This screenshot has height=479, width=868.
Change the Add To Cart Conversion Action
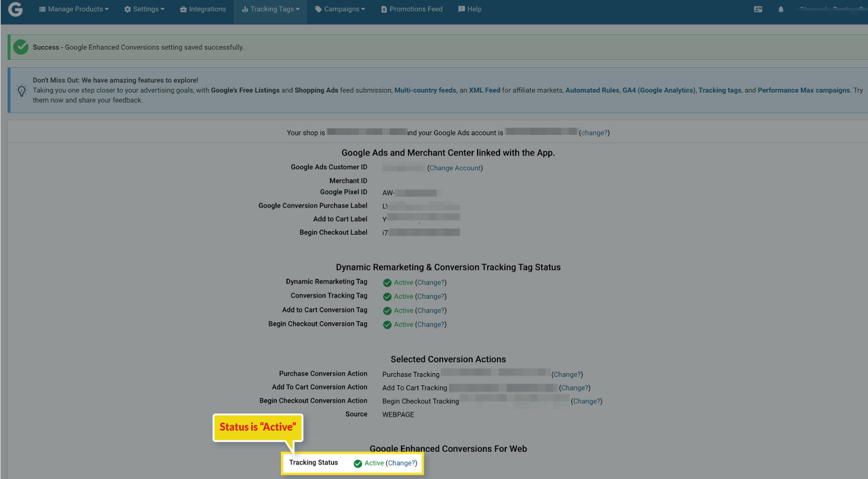coord(574,388)
